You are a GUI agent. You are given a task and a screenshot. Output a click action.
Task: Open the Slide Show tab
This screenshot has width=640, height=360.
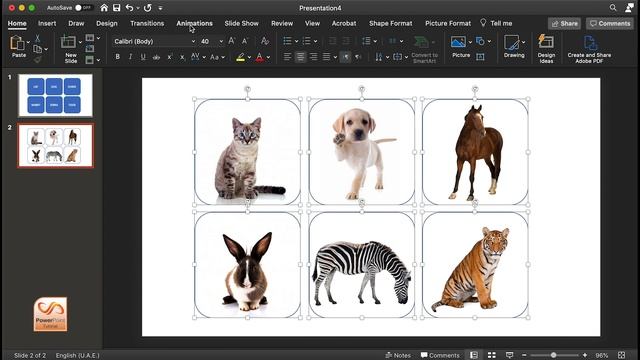click(242, 23)
